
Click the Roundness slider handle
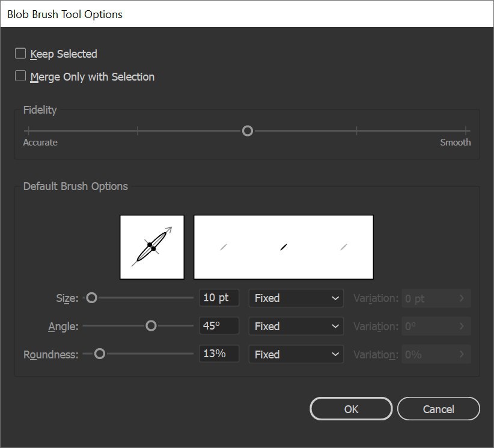coord(100,354)
